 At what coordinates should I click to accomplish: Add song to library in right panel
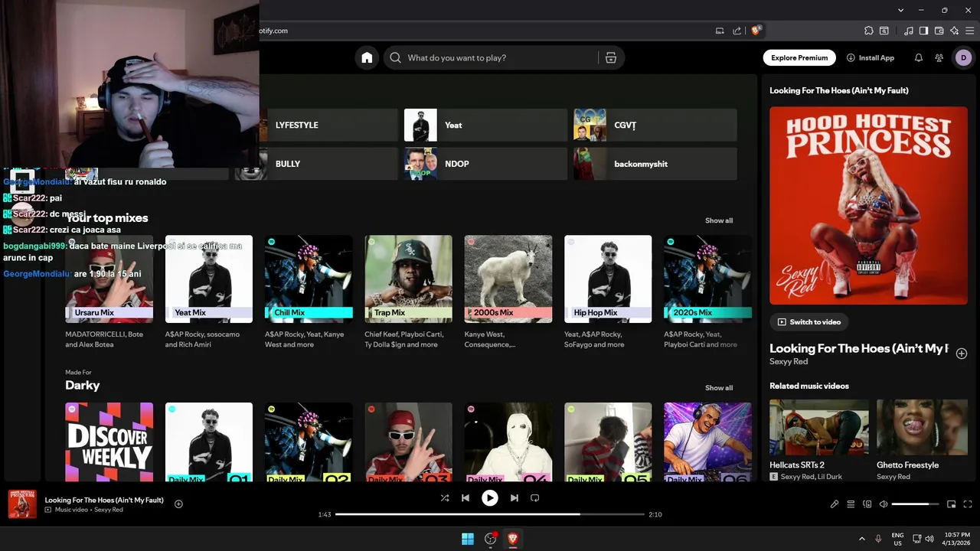962,354
